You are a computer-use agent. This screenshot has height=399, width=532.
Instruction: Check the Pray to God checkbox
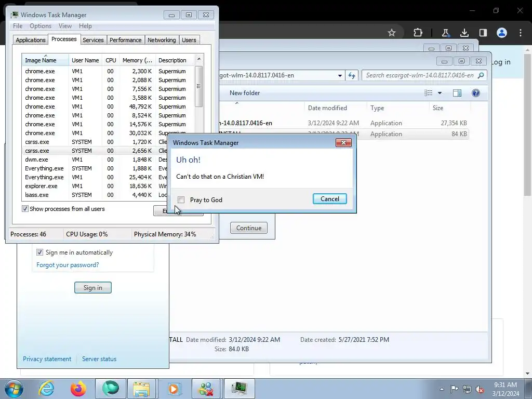coord(181,200)
